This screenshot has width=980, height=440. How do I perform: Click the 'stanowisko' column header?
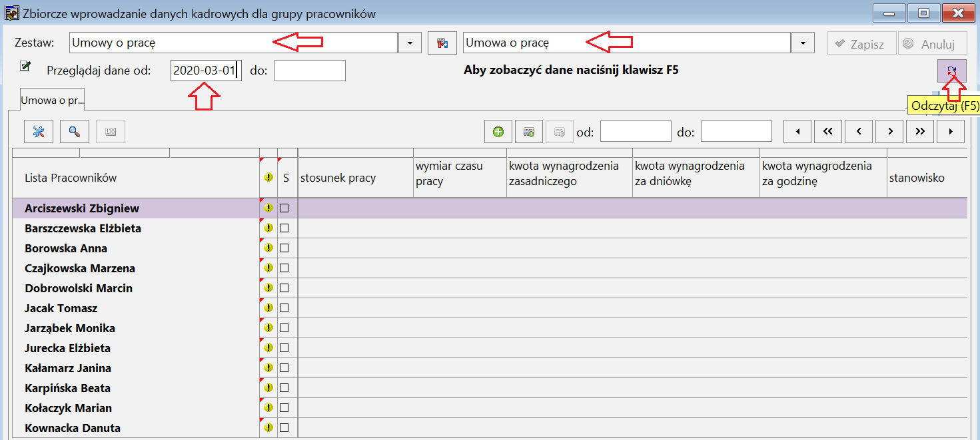[x=917, y=178]
